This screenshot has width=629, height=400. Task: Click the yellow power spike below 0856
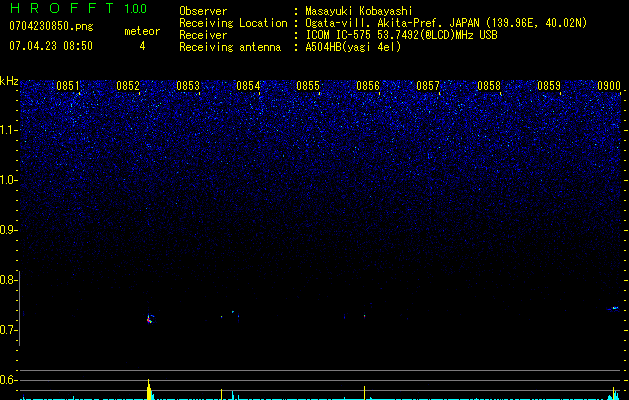tap(364, 393)
